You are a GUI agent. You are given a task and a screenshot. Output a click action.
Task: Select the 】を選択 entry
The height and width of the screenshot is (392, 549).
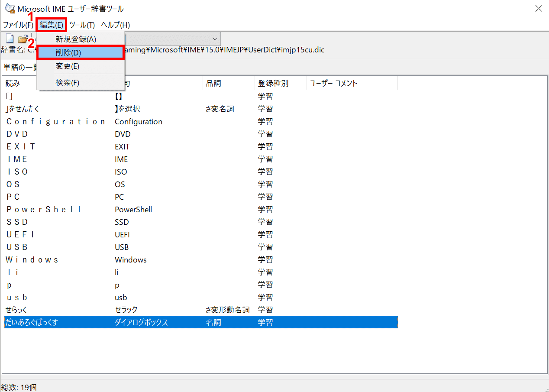[201, 109]
